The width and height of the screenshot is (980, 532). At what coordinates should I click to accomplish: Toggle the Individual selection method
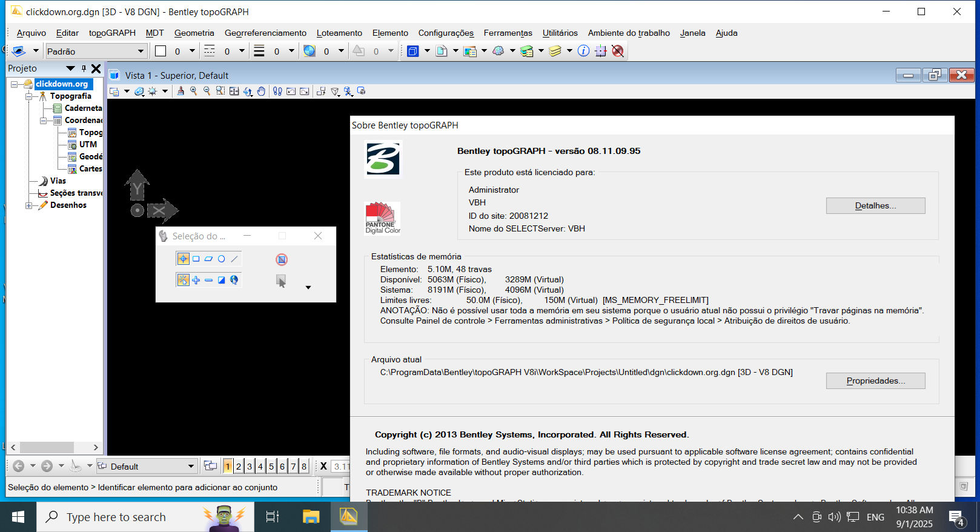183,259
